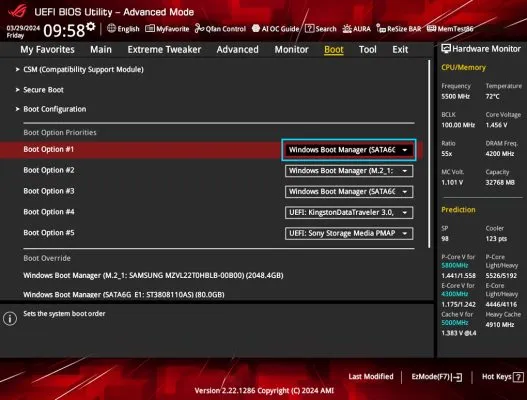Switch to Main tab
The height and width of the screenshot is (400, 527).
(101, 50)
